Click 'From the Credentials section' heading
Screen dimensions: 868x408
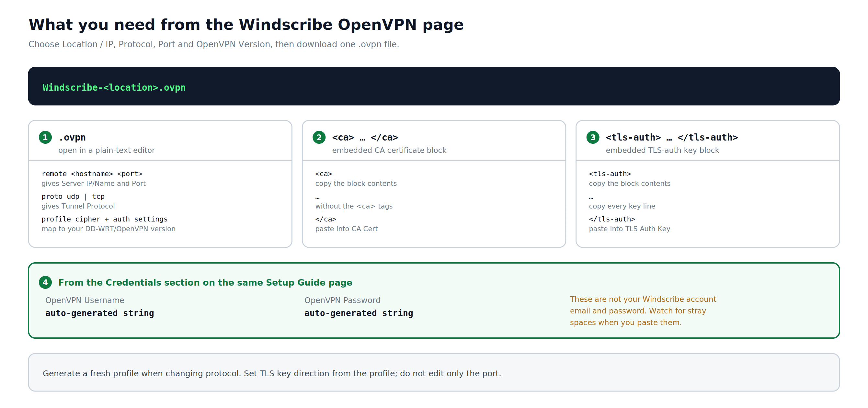tap(205, 283)
